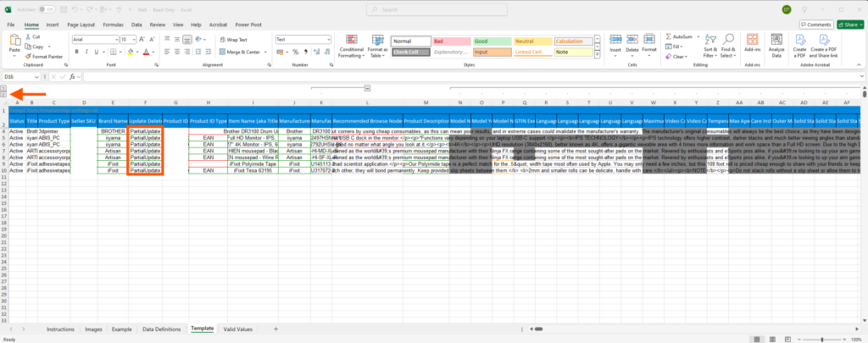
Task: Align text to the left
Action: [x=168, y=52]
